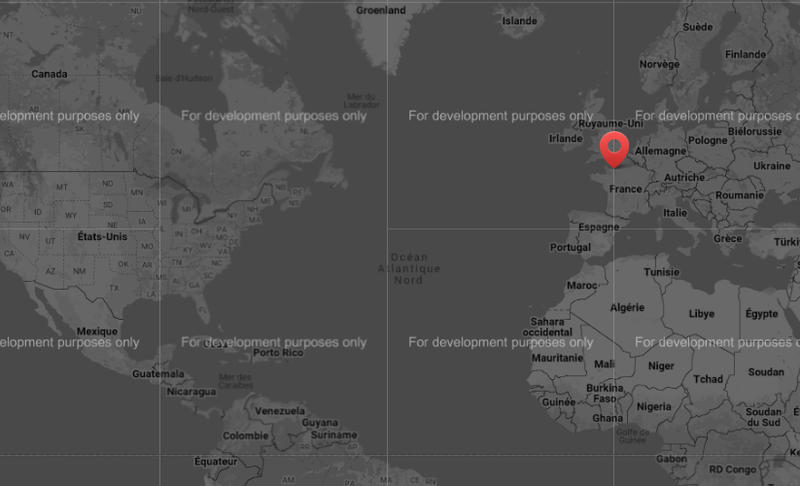Select the États-Unis country label
This screenshot has height=486, width=800.
pos(102,237)
